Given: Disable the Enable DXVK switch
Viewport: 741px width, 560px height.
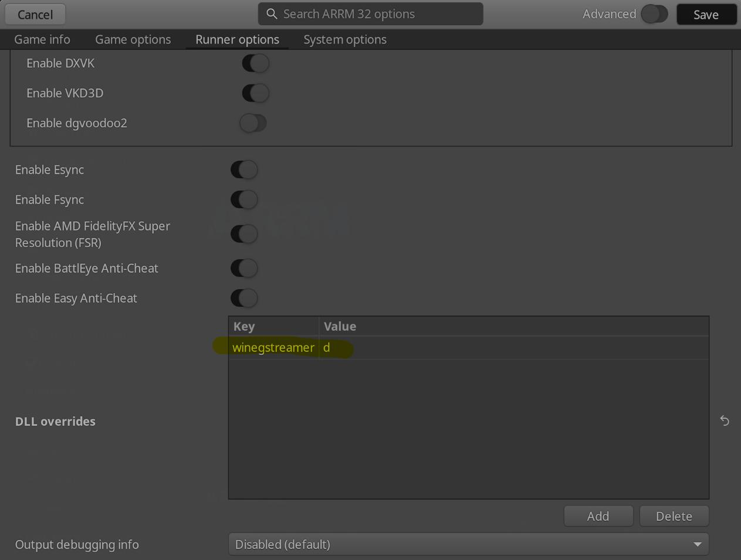Looking at the screenshot, I should [255, 63].
